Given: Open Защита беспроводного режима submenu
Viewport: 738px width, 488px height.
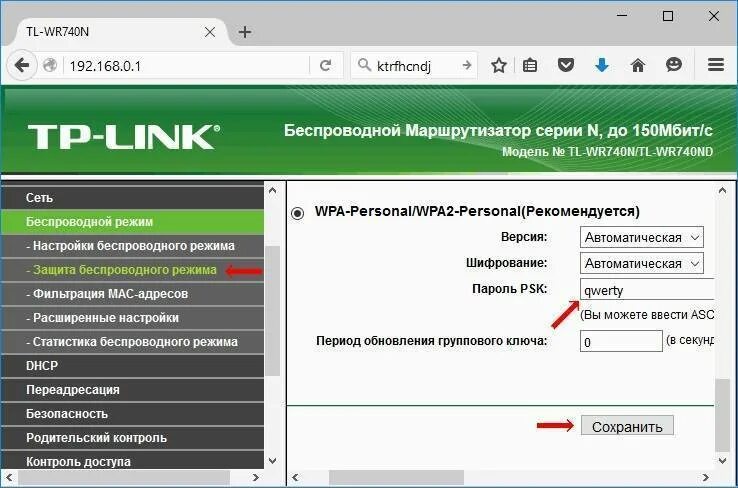Looking at the screenshot, I should [132, 270].
